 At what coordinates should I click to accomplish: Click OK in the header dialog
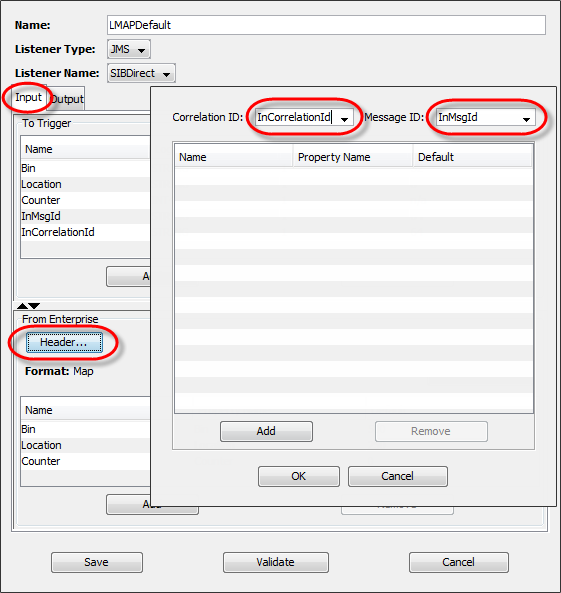pyautogui.click(x=298, y=476)
